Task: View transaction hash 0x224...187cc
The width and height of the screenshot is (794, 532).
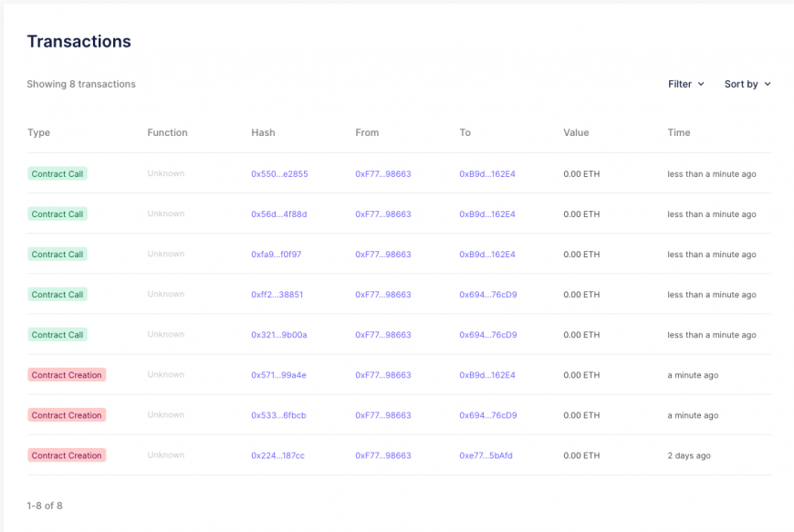Action: 277,455
